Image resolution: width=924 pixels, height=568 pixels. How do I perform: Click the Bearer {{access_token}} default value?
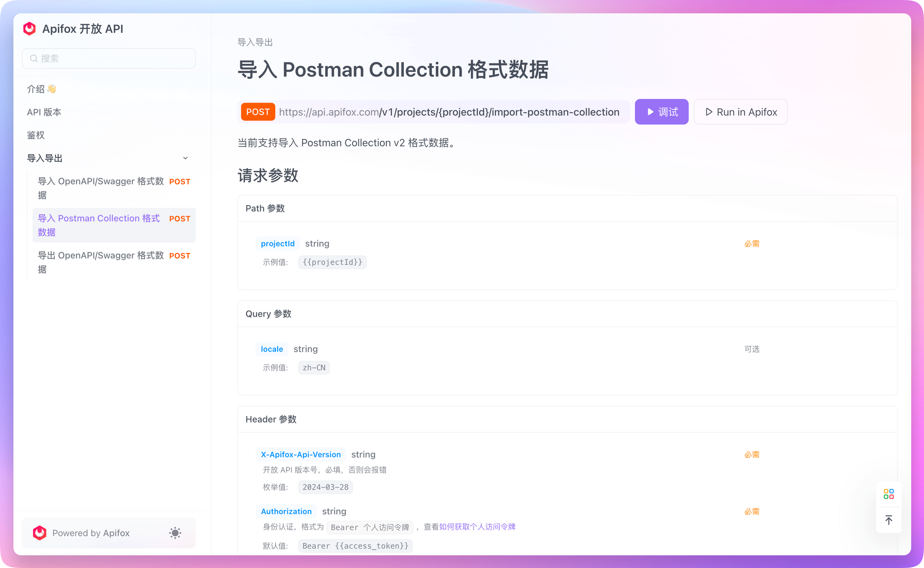click(355, 546)
